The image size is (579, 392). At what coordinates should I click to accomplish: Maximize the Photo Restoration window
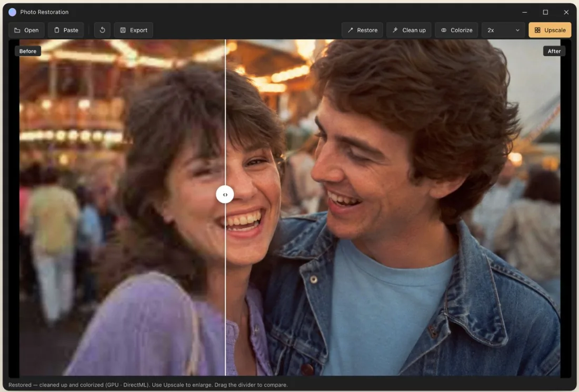545,12
